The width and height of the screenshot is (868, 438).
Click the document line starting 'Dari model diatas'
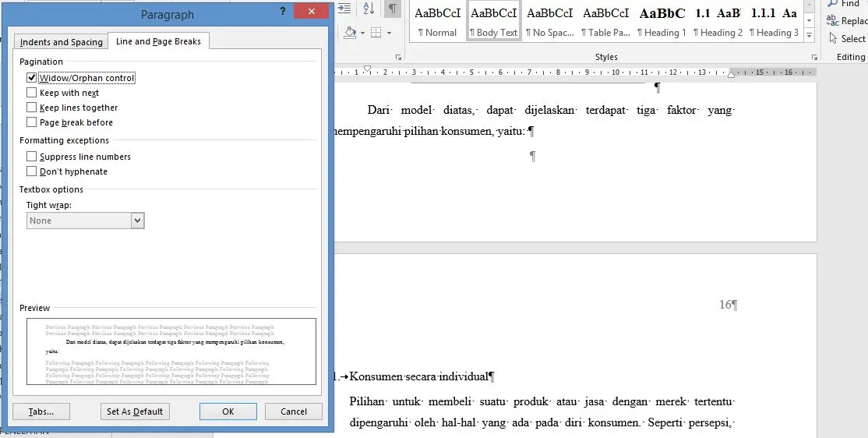550,110
